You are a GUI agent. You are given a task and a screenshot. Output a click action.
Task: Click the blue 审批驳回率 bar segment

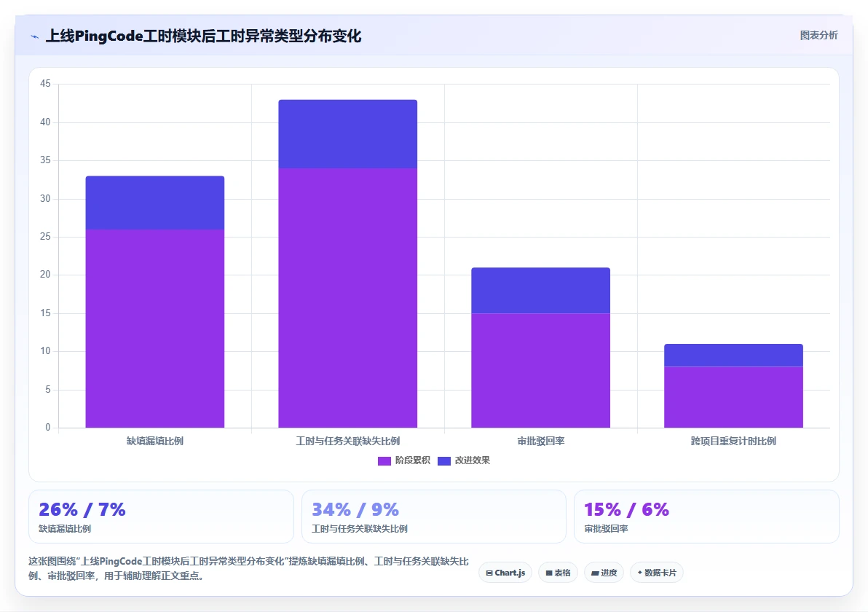pyautogui.click(x=541, y=291)
